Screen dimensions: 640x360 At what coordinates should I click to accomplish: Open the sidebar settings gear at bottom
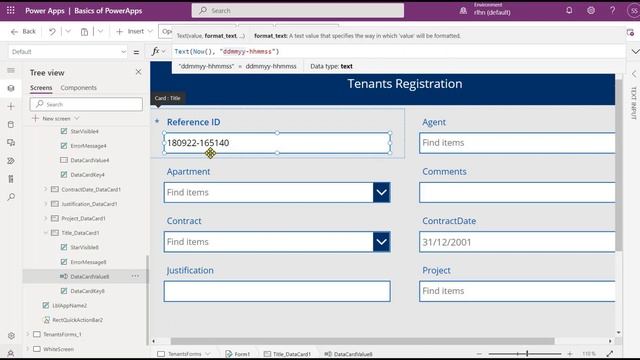11,336
